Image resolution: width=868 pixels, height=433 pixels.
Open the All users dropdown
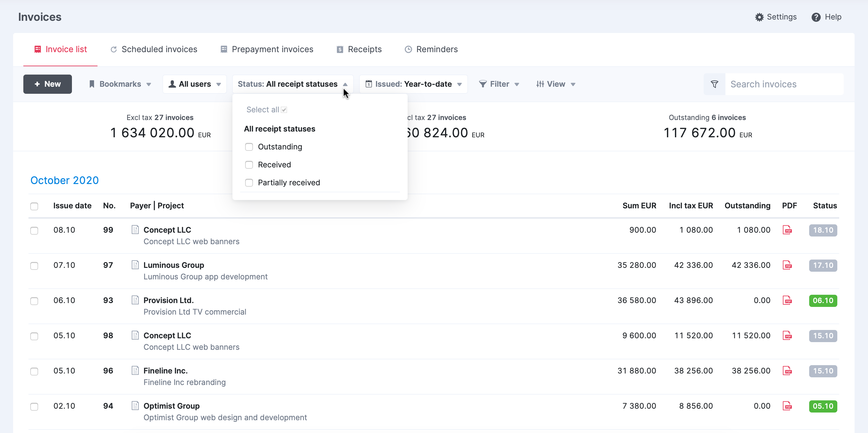click(195, 84)
